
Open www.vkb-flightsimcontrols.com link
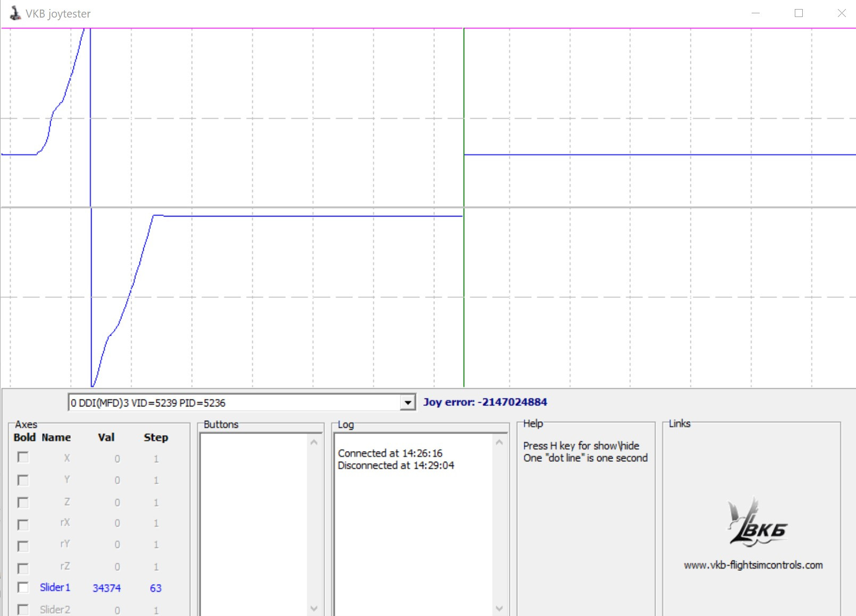(x=753, y=565)
